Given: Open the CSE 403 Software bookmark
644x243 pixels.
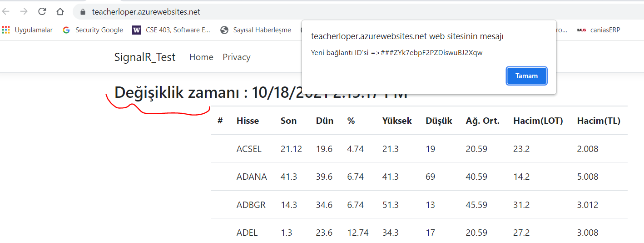Looking at the screenshot, I should pos(172,30).
